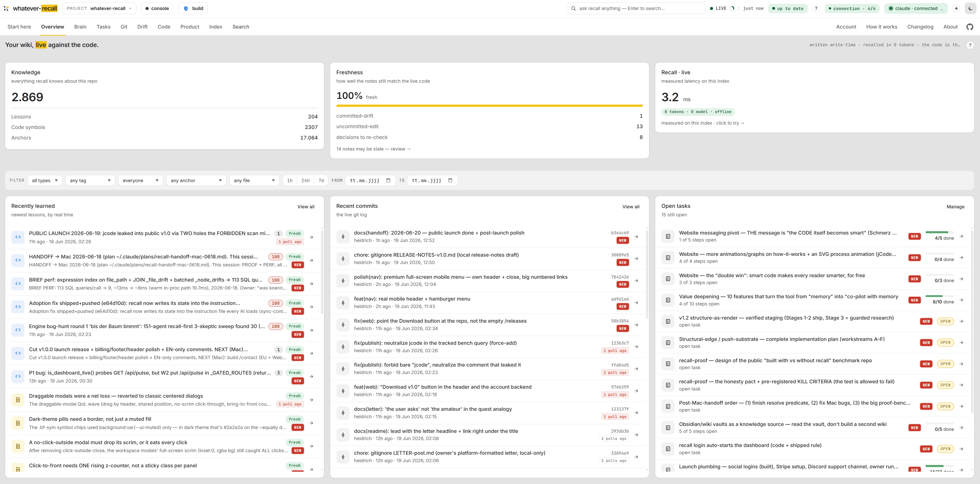The width and height of the screenshot is (980, 484).
Task: Select the 24h time range filter
Action: [305, 180]
